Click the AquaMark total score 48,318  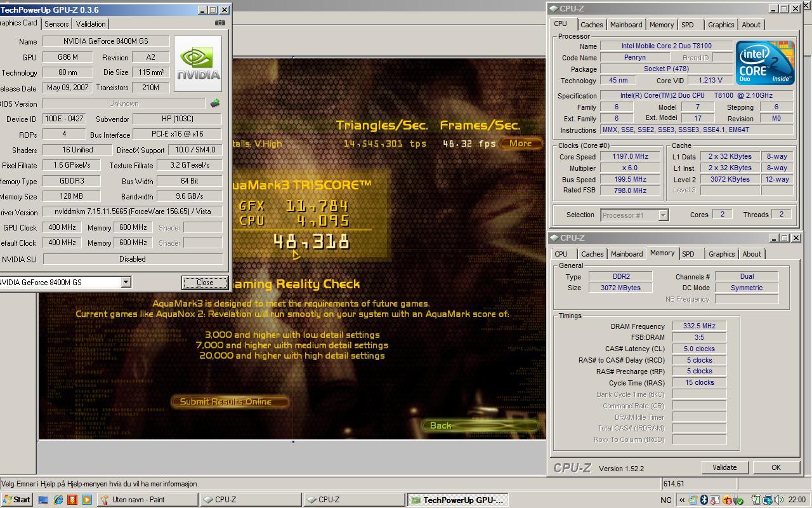pos(311,241)
